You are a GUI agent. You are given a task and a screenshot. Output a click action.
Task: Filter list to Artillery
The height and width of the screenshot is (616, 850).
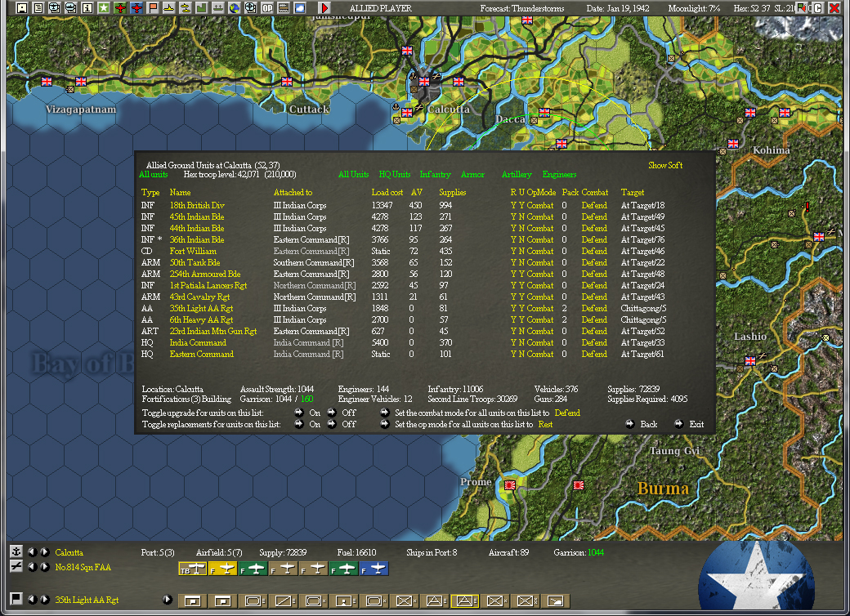click(517, 175)
